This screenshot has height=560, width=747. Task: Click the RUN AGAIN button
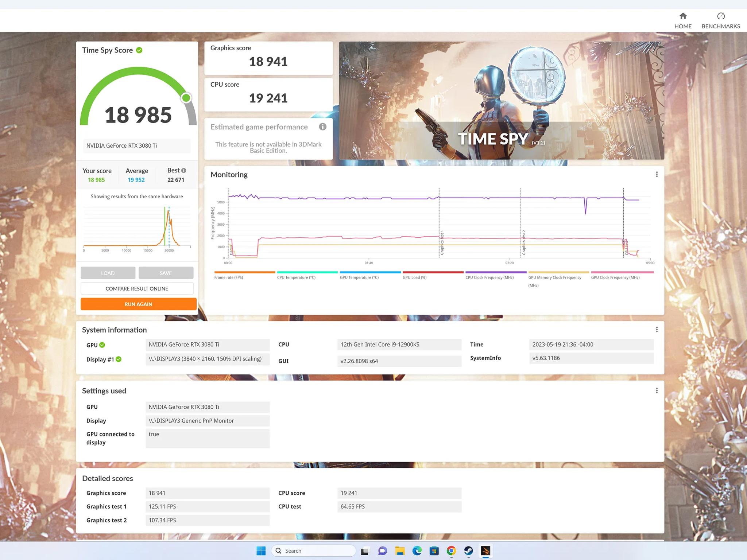point(139,304)
